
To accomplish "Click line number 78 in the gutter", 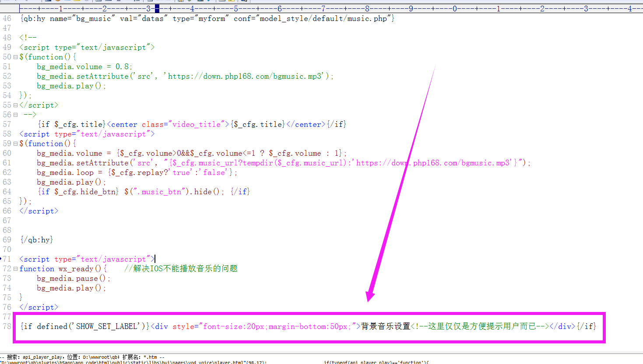I will (7, 326).
